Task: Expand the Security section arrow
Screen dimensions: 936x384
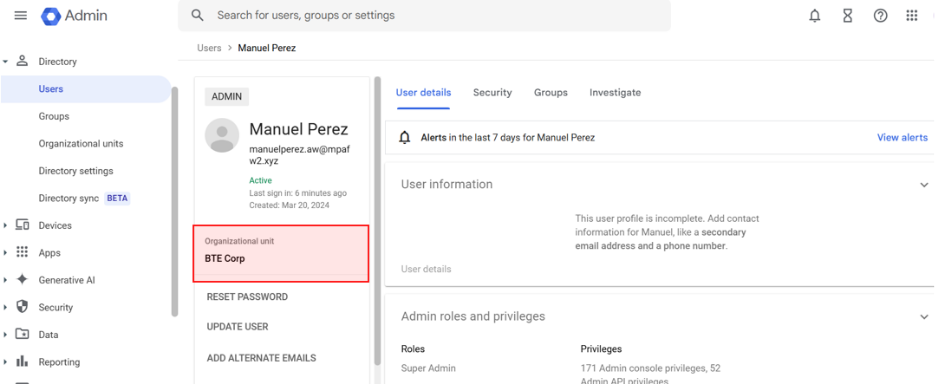Action: click(5, 307)
